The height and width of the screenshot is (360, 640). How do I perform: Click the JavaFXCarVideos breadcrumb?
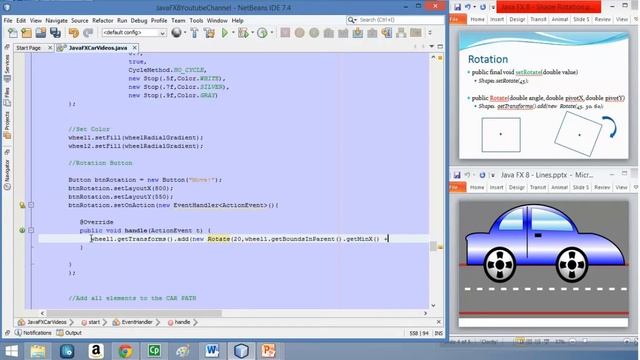click(x=47, y=322)
